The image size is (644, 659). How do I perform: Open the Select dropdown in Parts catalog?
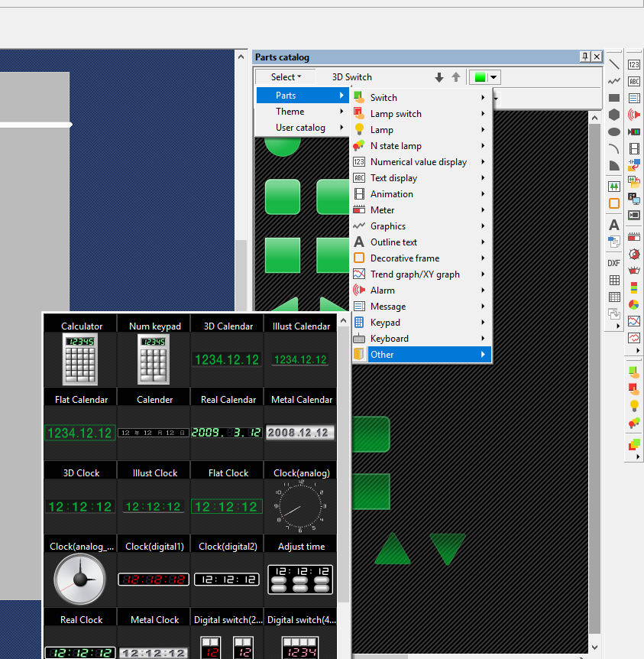(x=286, y=77)
